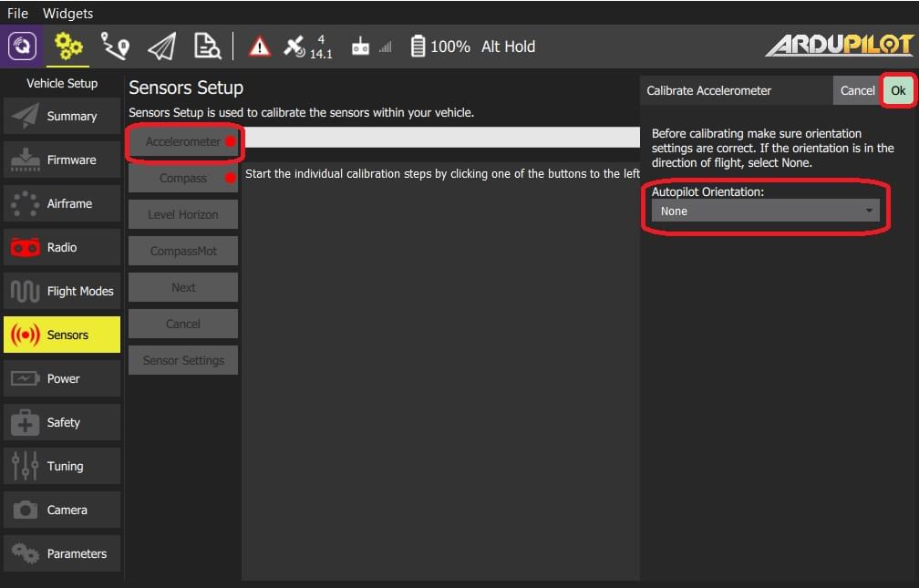Select the Accelerometer calibration button
Image resolution: width=919 pixels, height=588 pixels.
point(183,142)
